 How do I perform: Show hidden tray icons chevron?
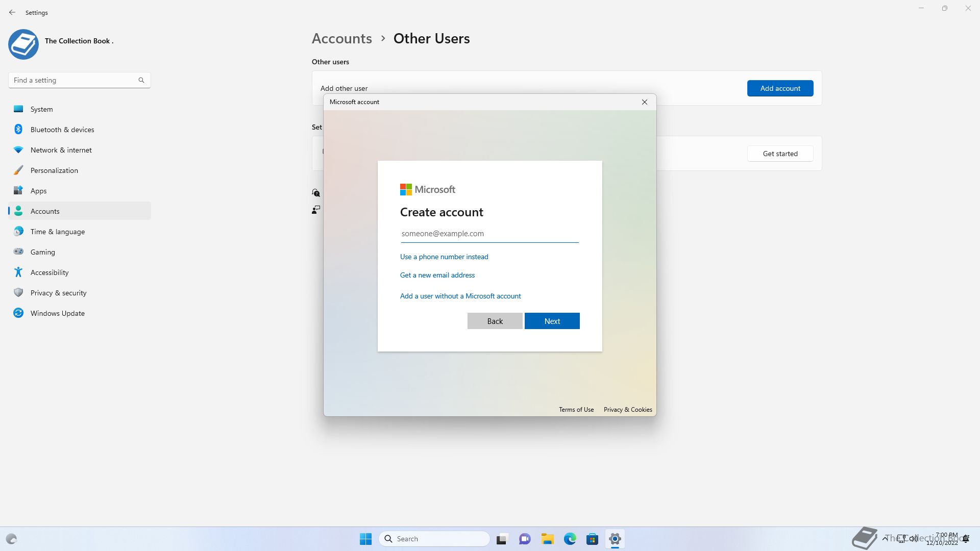pyautogui.click(x=885, y=538)
